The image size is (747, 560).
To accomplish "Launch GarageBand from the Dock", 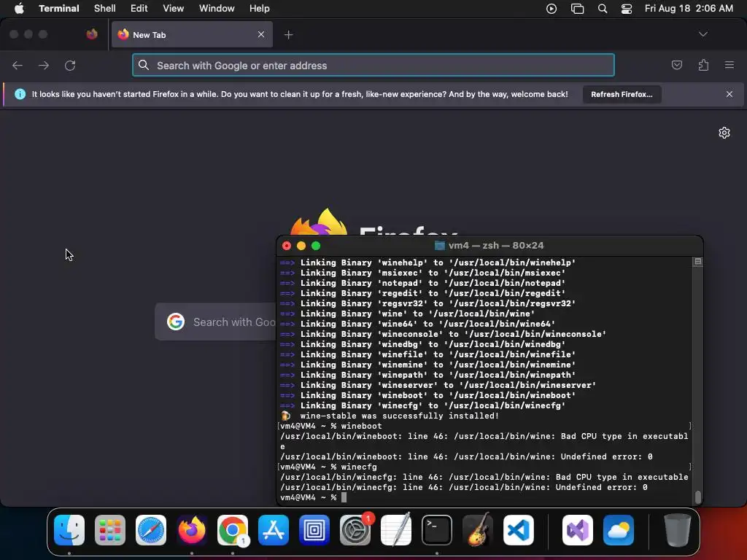I will (477, 529).
